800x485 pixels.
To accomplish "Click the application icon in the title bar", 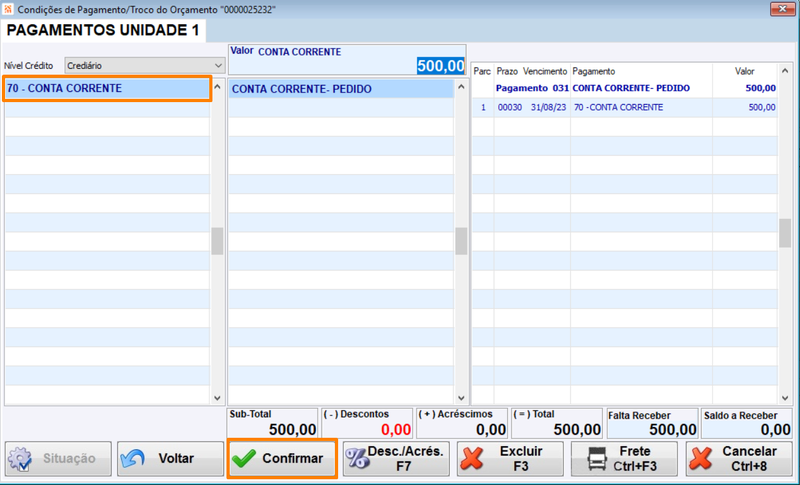I will tap(8, 9).
